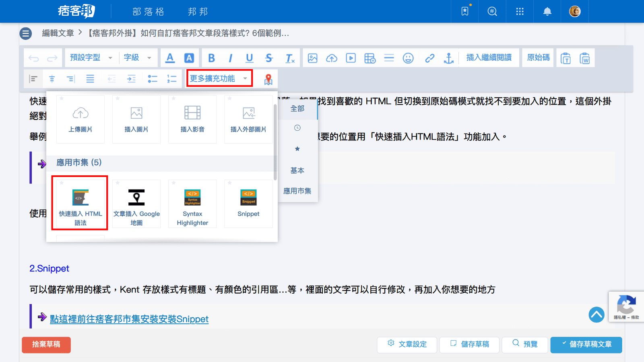This screenshot has height=362, width=644.
Task: Switch to the 基本 category tab
Action: click(297, 171)
